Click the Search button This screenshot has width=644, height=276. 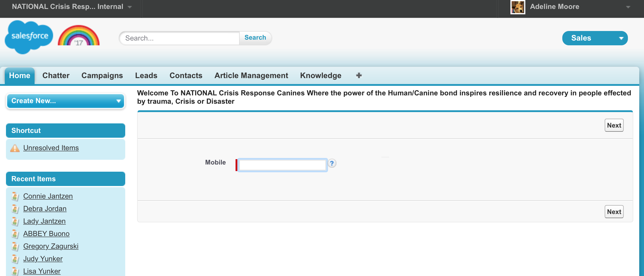coord(255,38)
